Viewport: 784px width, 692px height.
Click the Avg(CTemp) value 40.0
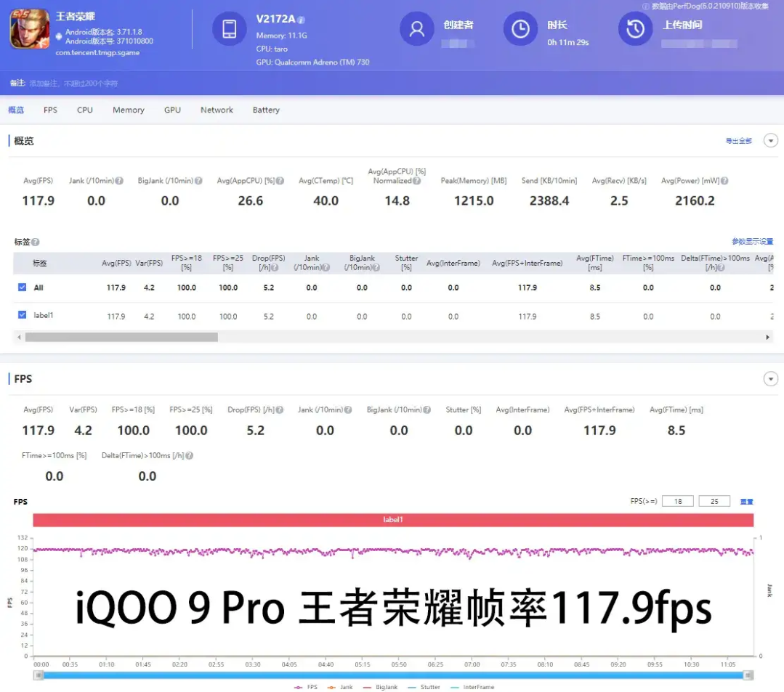pyautogui.click(x=326, y=201)
